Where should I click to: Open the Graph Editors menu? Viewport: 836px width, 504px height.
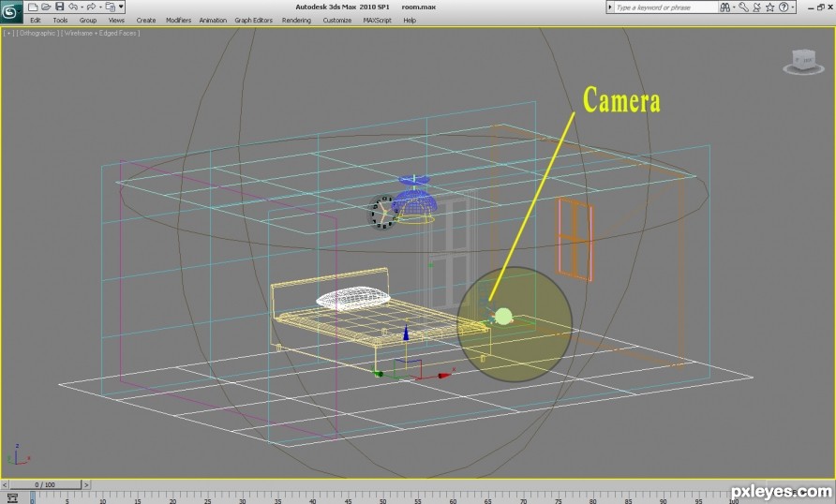253,21
